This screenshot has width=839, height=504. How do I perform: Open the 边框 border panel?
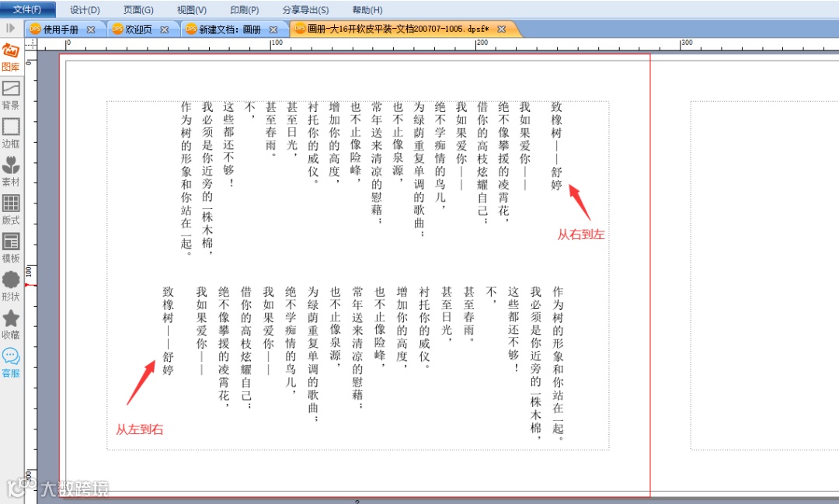(x=11, y=134)
